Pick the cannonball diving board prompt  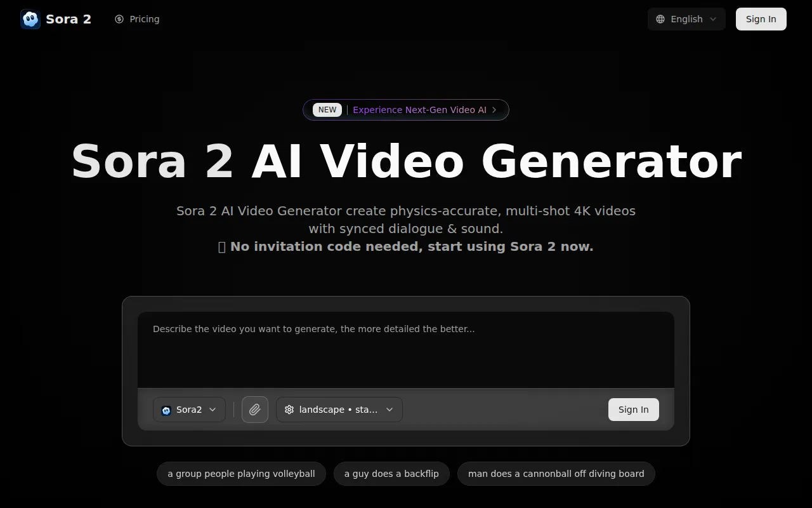(556, 474)
